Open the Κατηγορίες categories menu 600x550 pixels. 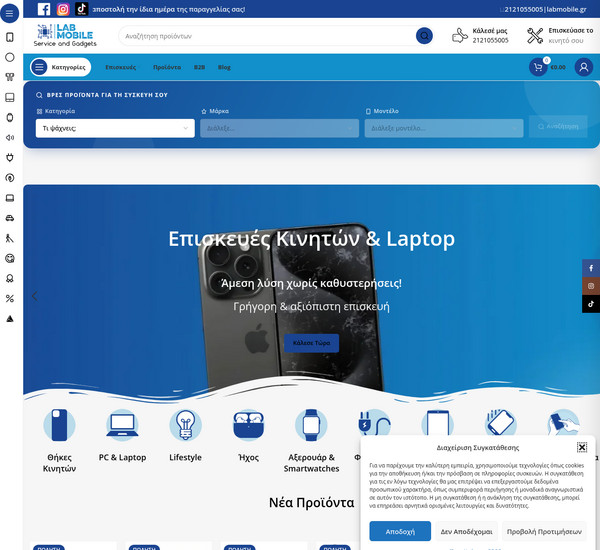coord(60,67)
